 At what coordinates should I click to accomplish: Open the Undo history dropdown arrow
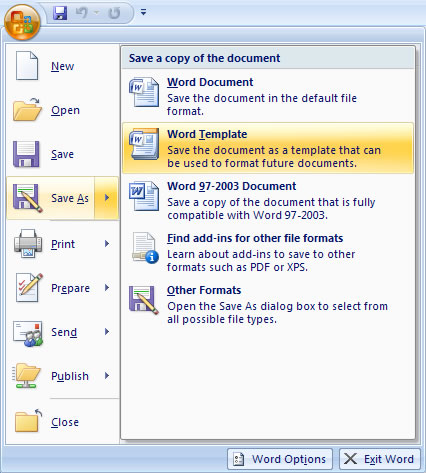96,13
